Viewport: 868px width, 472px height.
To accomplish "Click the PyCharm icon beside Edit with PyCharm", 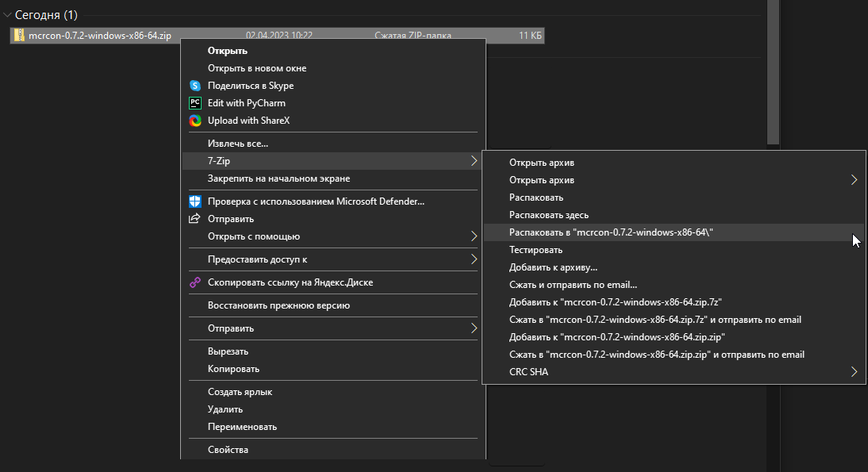I will click(195, 103).
